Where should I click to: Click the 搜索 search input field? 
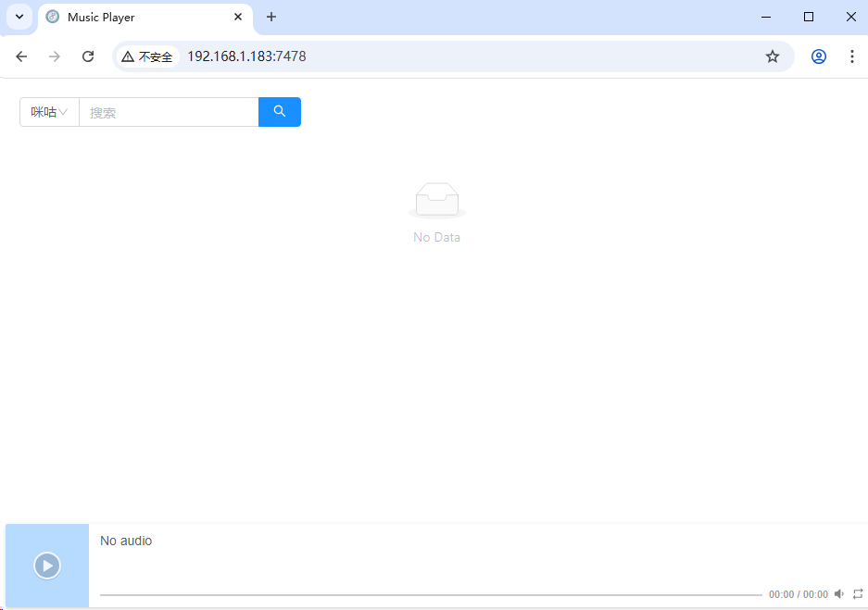168,112
